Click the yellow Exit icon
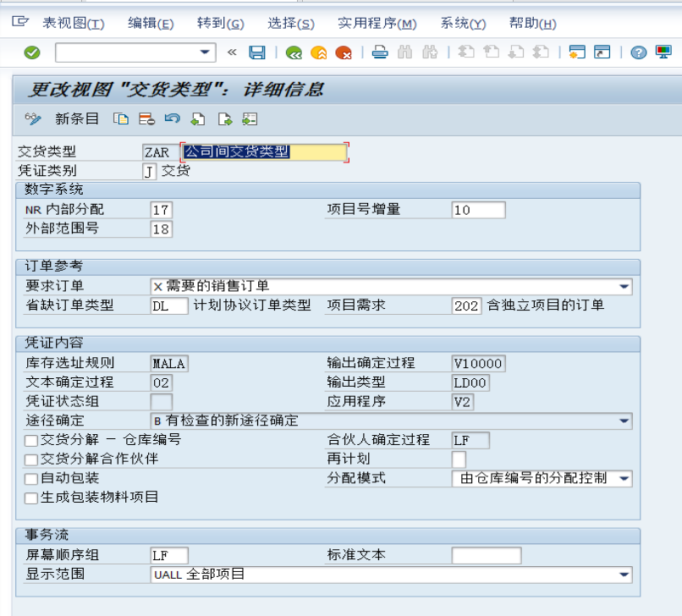The image size is (682, 616). [x=319, y=52]
